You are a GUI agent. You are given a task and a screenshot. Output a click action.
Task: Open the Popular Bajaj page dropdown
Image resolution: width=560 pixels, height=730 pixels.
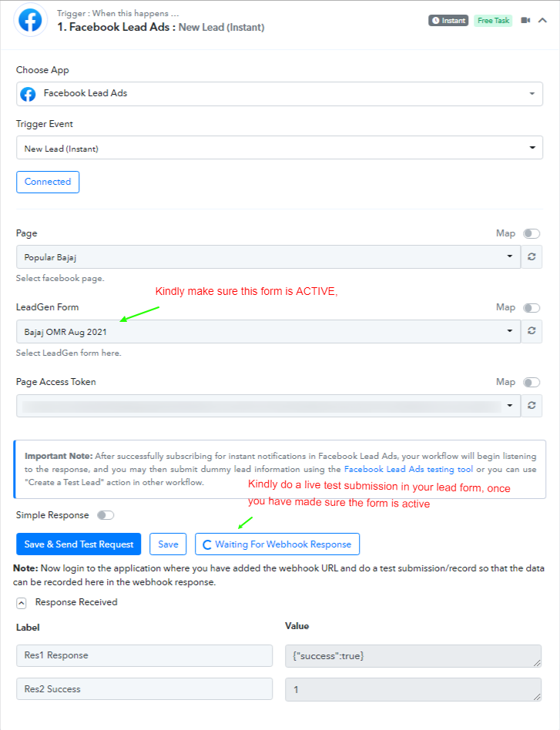coord(268,257)
